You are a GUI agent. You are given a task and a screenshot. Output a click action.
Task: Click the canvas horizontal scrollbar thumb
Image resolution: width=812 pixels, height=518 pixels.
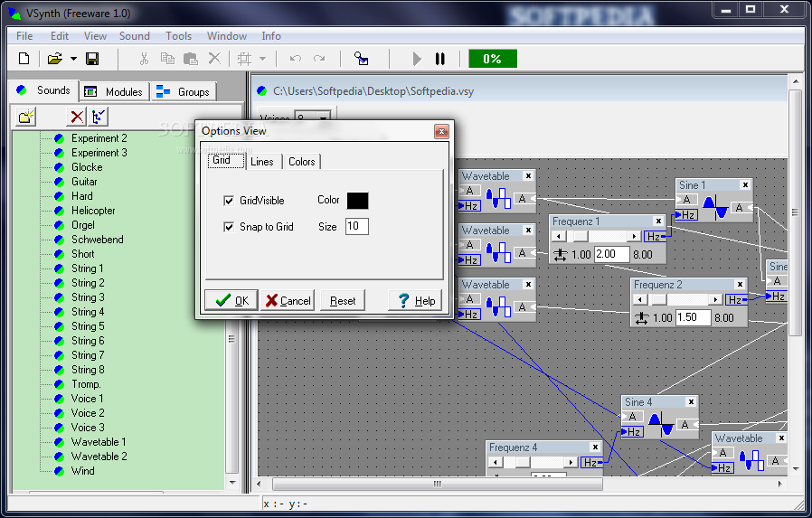click(438, 484)
